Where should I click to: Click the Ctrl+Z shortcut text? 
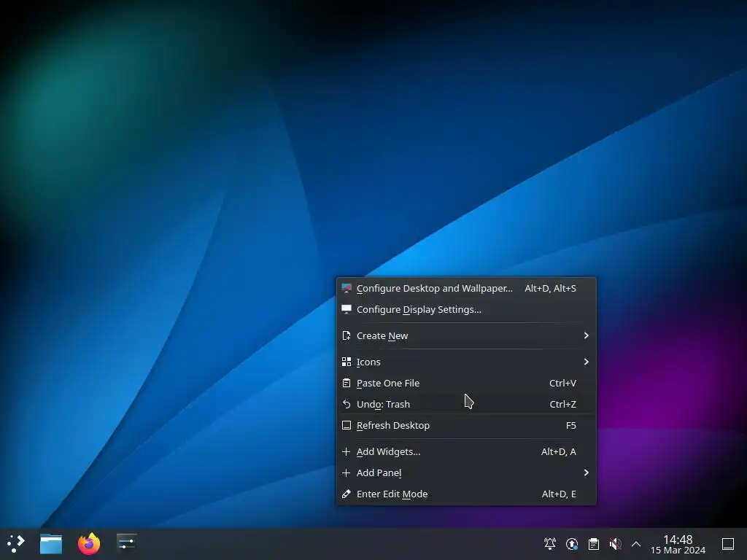tap(562, 404)
